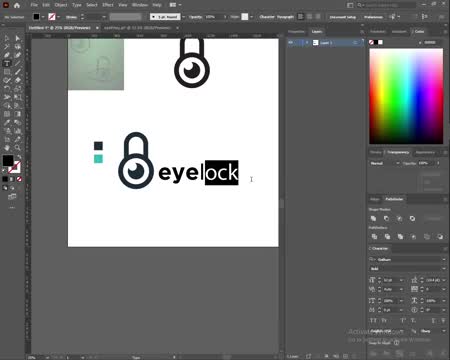This screenshot has width=450, height=360.
Task: Select the Paintbrush tool
Action: tap(18, 72)
